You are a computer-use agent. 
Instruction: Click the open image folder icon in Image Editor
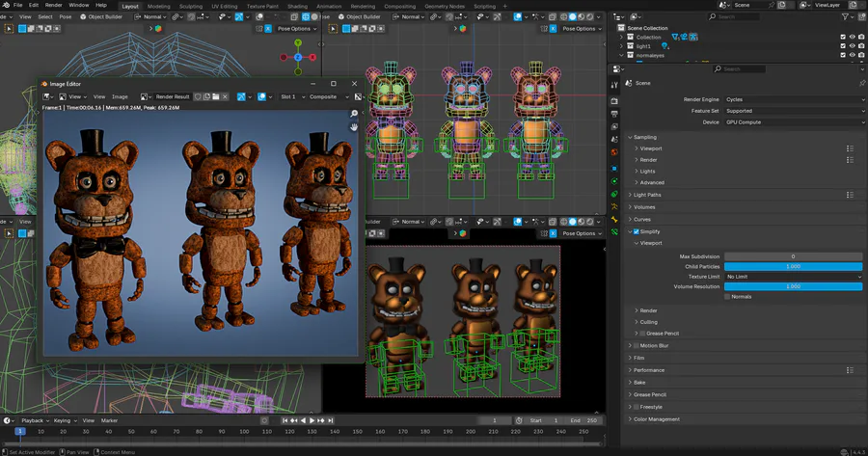tap(216, 96)
